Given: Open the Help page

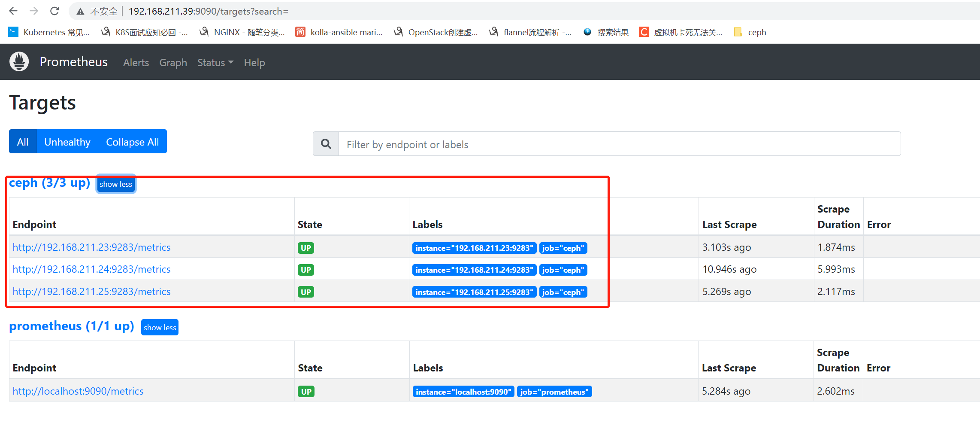Looking at the screenshot, I should [x=254, y=63].
